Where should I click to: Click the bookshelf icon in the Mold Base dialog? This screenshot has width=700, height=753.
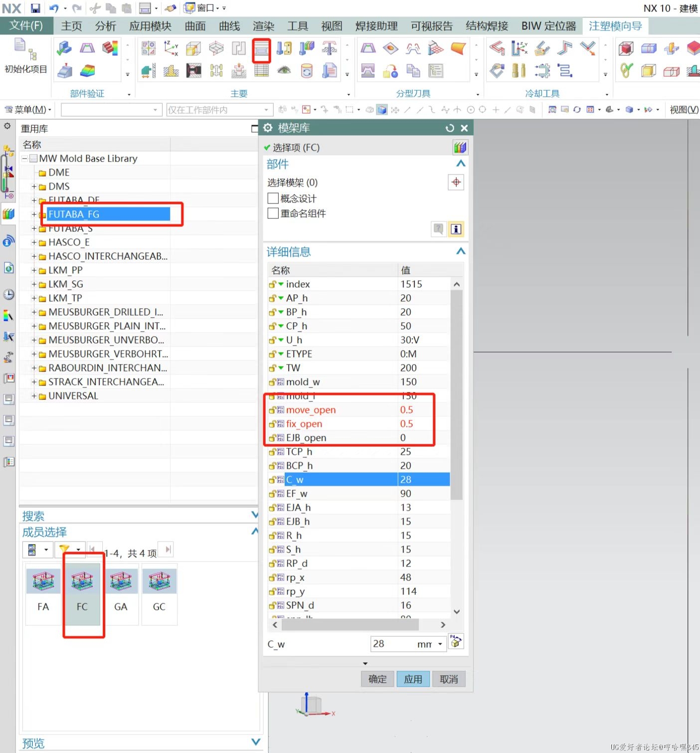[x=460, y=147]
